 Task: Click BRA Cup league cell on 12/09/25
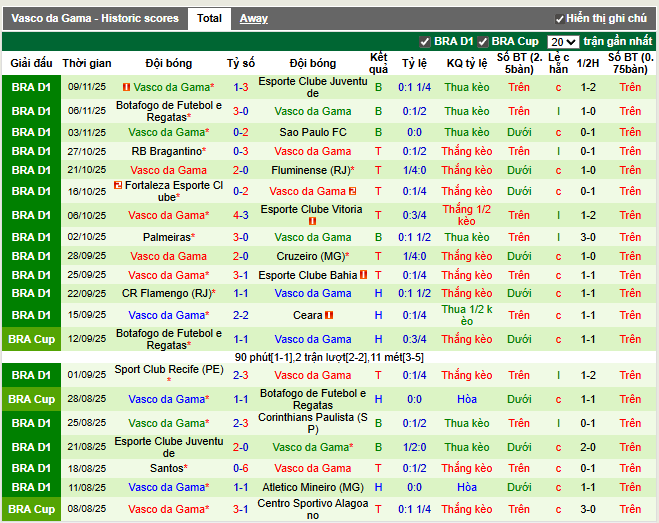(x=32, y=339)
